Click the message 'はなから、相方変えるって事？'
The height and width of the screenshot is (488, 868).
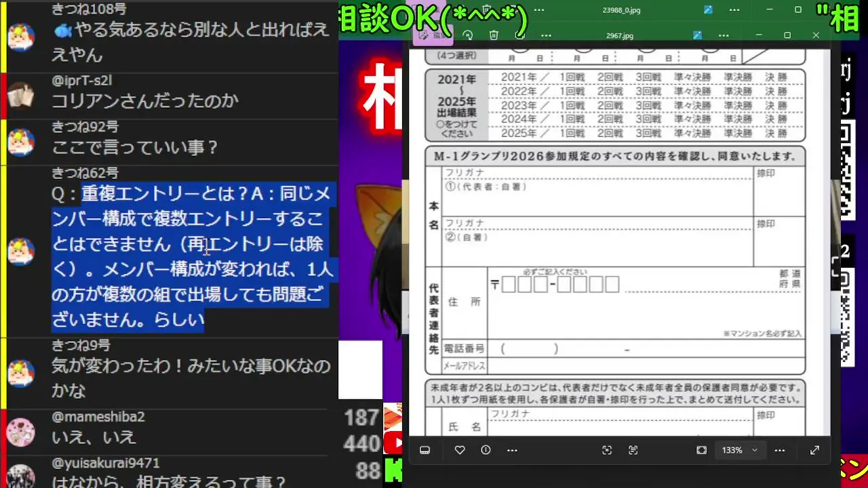pos(170,483)
